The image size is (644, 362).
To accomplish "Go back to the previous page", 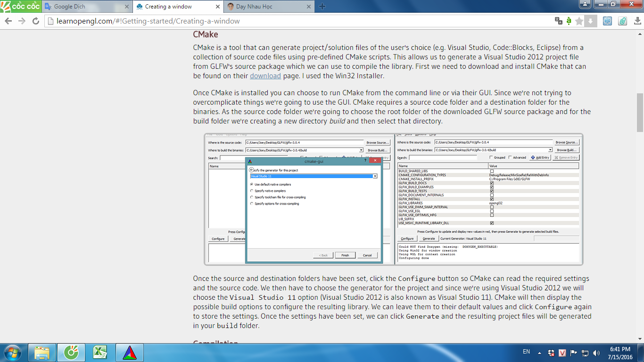I will (x=8, y=21).
